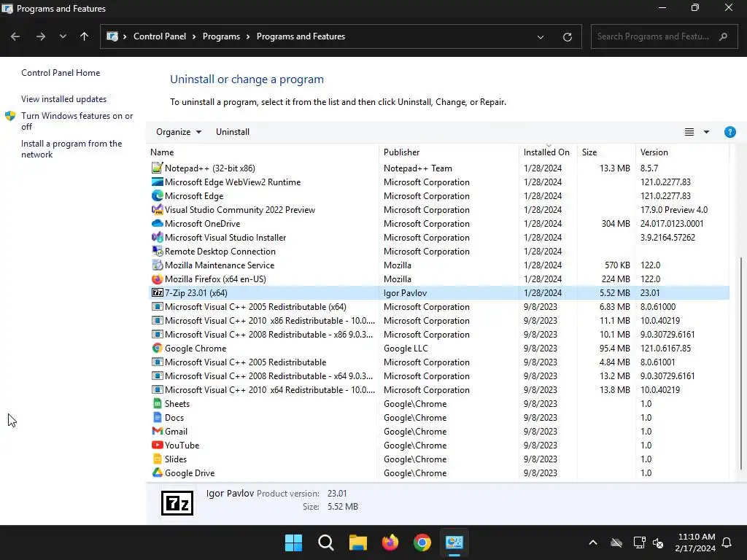Click the large 7z icon in details pane
Screen dimensions: 747x560
click(177, 503)
